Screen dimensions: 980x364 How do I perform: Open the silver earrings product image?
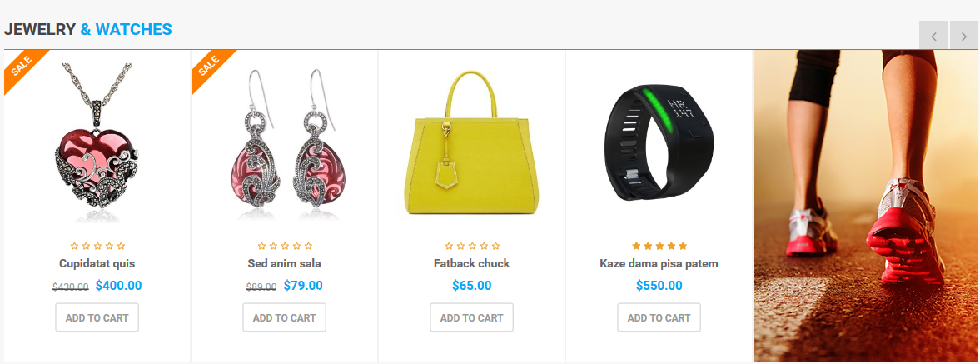(285, 144)
